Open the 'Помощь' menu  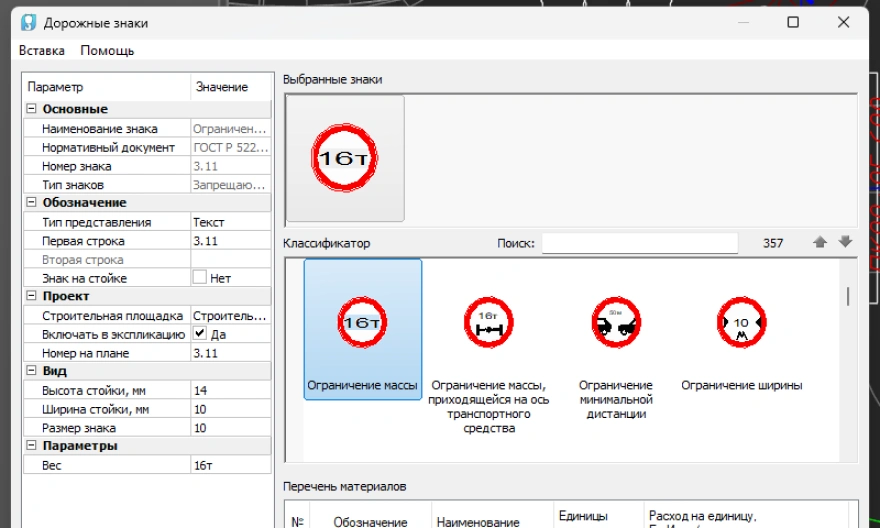point(107,50)
